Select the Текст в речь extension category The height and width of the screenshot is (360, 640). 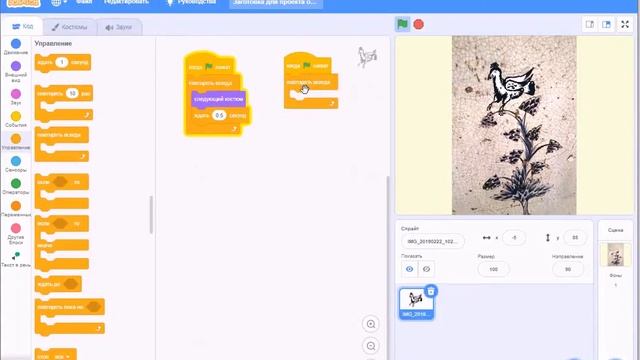[x=16, y=259]
